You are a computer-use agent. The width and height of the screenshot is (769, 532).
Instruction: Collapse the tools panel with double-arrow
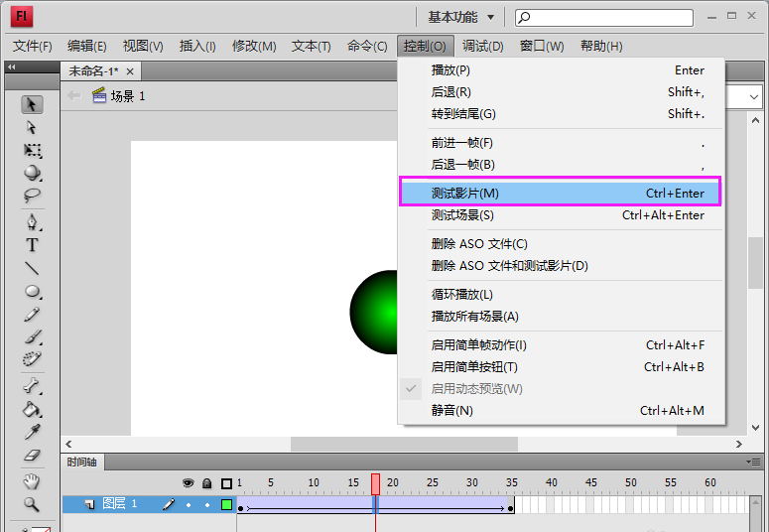point(12,66)
